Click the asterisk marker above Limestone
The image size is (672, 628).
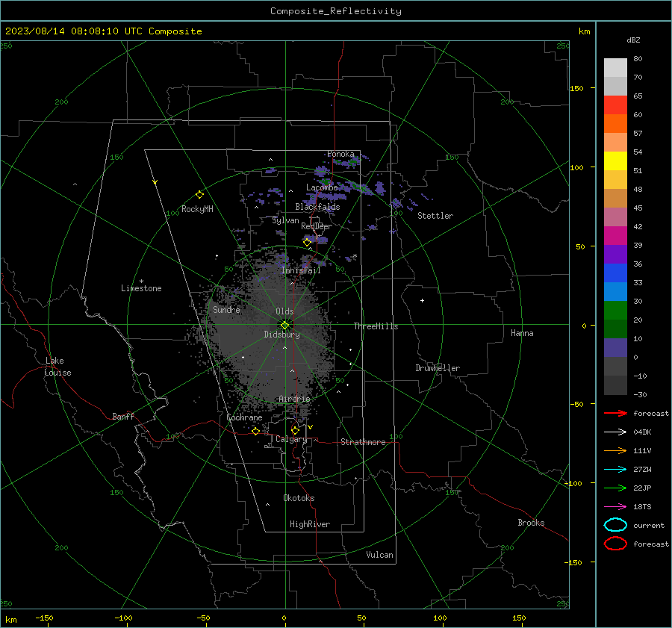tap(141, 282)
